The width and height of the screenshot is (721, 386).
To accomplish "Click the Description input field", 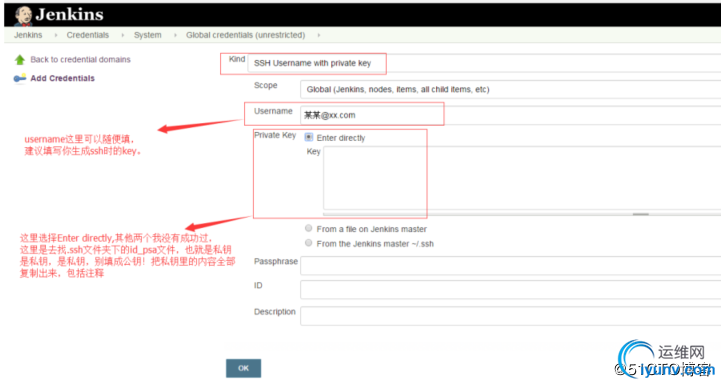I will [x=510, y=316].
